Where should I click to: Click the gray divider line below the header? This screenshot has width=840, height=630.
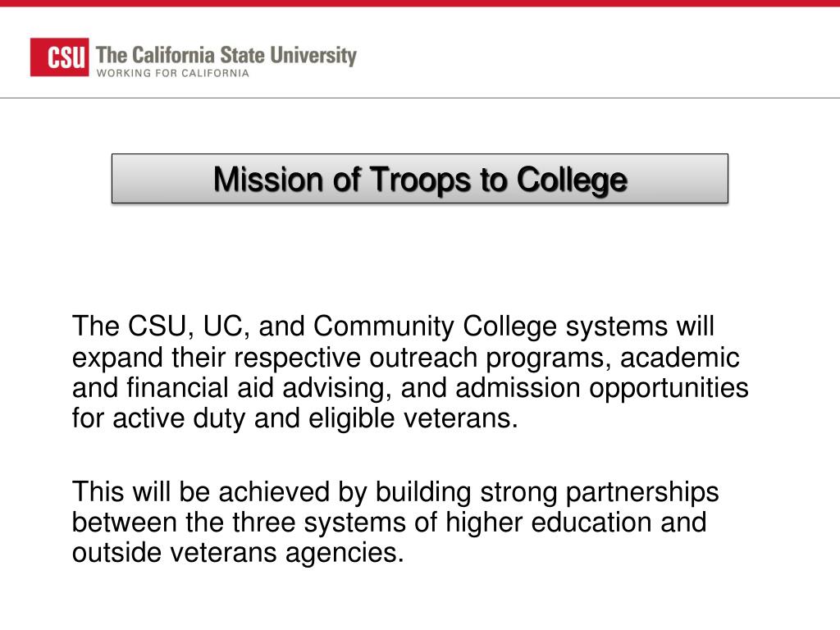pos(420,98)
